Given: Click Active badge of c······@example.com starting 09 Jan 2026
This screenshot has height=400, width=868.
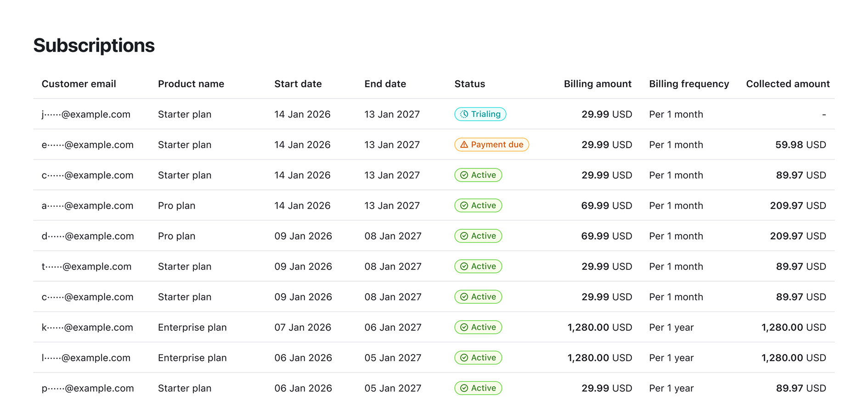Looking at the screenshot, I should (478, 297).
